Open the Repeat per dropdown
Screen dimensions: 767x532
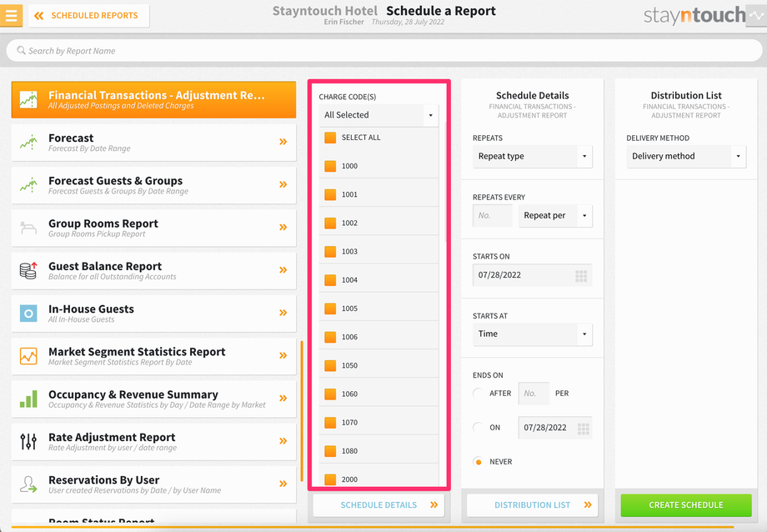click(555, 216)
